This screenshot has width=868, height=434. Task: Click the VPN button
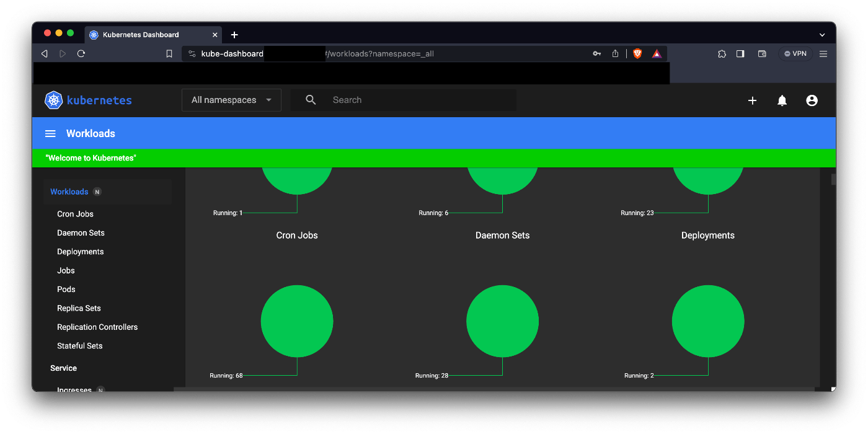(795, 54)
